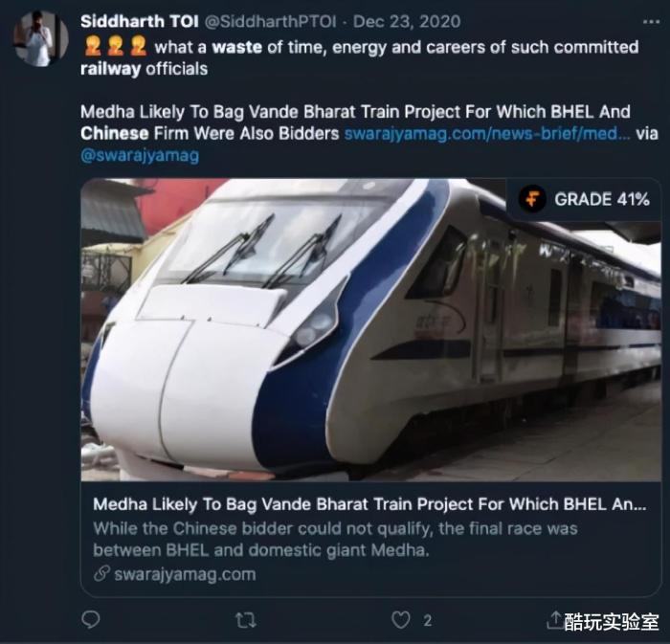Click the reply comment icon
The height and width of the screenshot is (644, 670).
click(91, 620)
